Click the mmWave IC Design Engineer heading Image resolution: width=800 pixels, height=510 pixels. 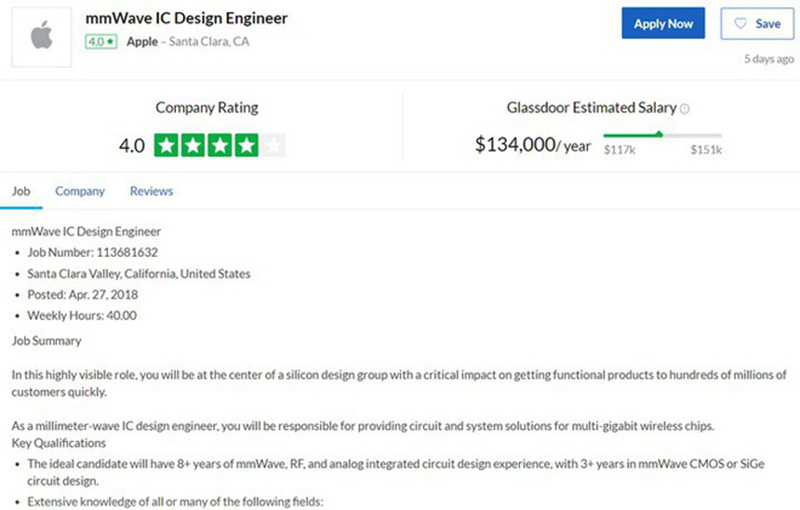[187, 18]
